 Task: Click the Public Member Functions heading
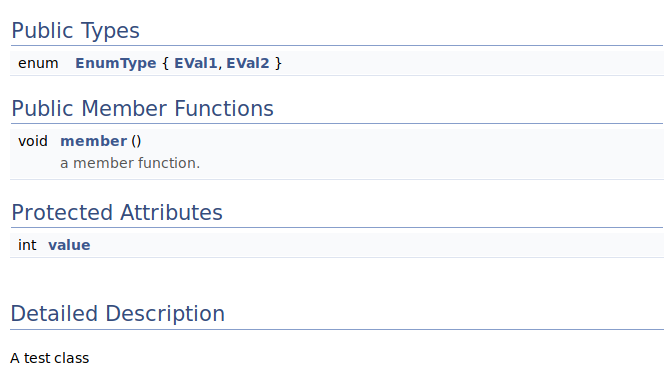[142, 108]
